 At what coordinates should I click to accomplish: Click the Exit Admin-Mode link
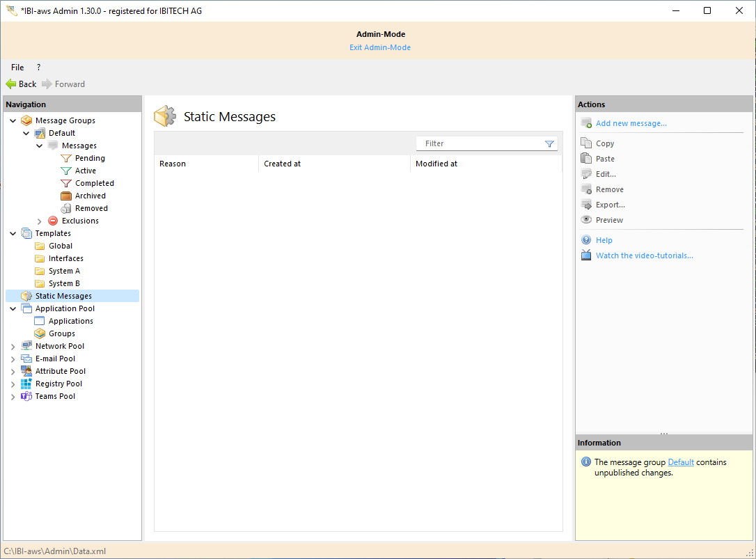coord(379,47)
